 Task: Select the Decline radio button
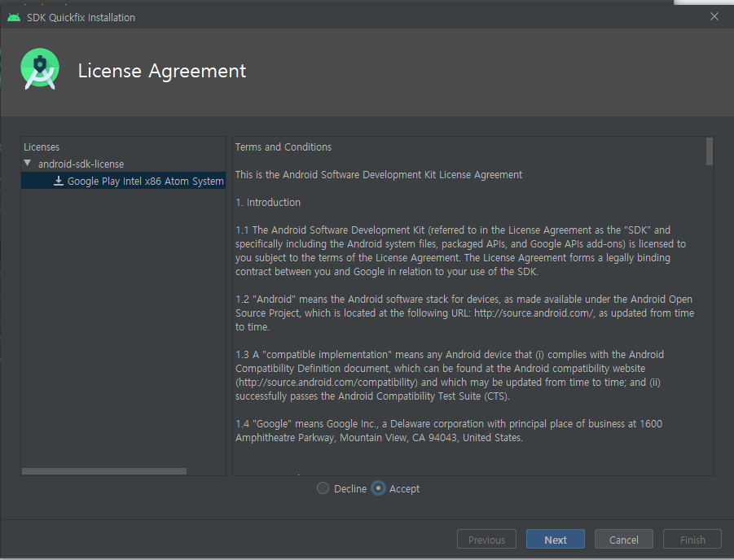click(x=323, y=488)
